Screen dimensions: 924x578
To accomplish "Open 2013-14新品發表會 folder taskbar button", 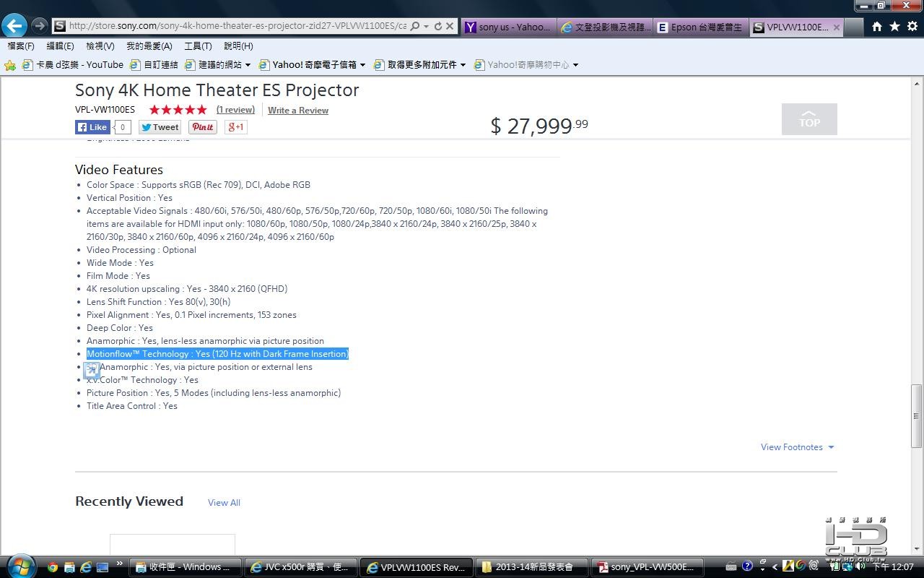I will coord(532,567).
